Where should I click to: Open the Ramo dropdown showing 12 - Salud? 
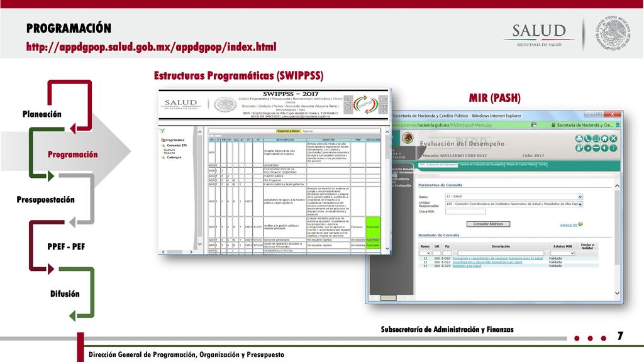pyautogui.click(x=514, y=197)
